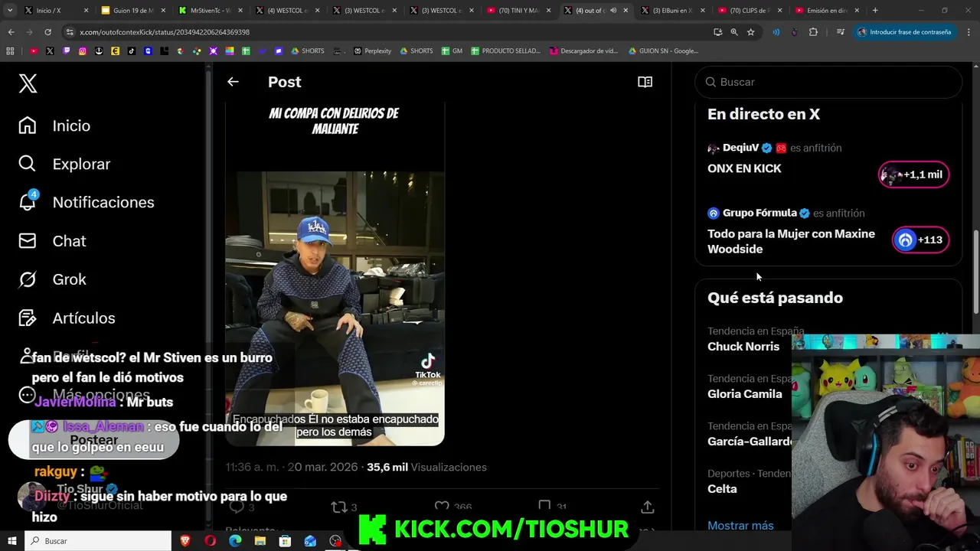Open Microsoft Edge from taskbar
Viewport: 980px width, 551px height.
[x=235, y=541]
